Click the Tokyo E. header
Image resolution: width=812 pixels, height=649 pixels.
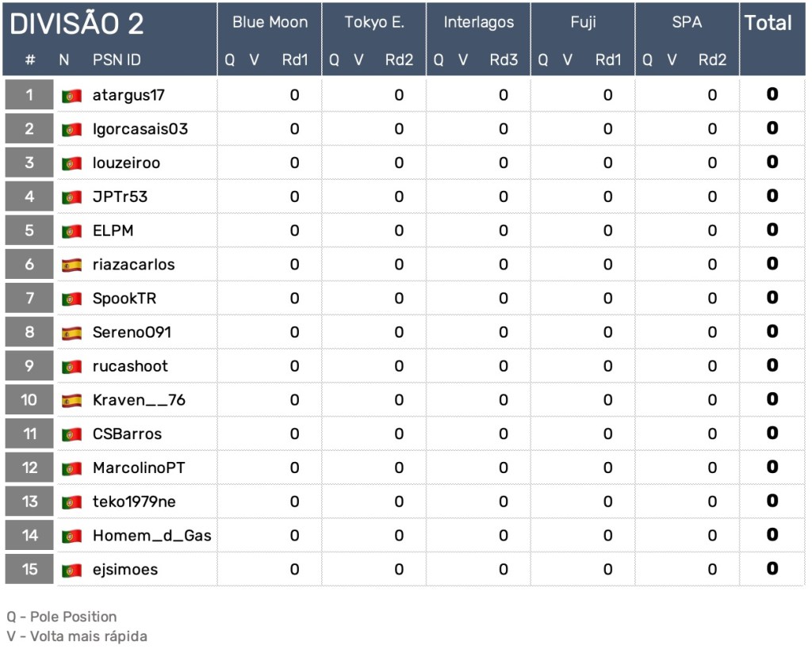374,22
